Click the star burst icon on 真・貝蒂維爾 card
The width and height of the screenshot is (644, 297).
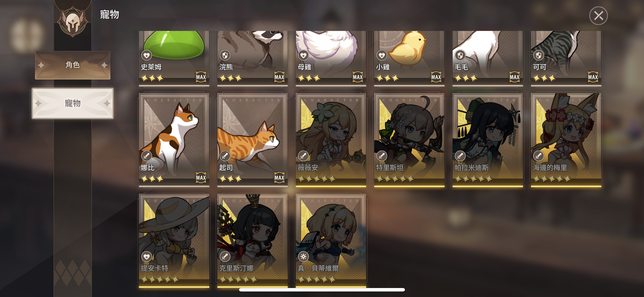coord(304,256)
